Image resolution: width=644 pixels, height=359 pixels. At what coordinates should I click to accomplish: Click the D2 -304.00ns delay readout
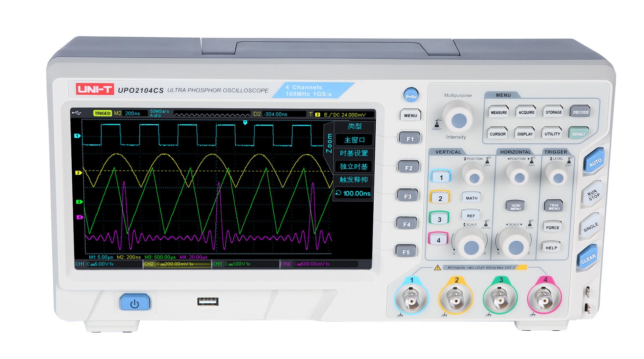click(280, 114)
